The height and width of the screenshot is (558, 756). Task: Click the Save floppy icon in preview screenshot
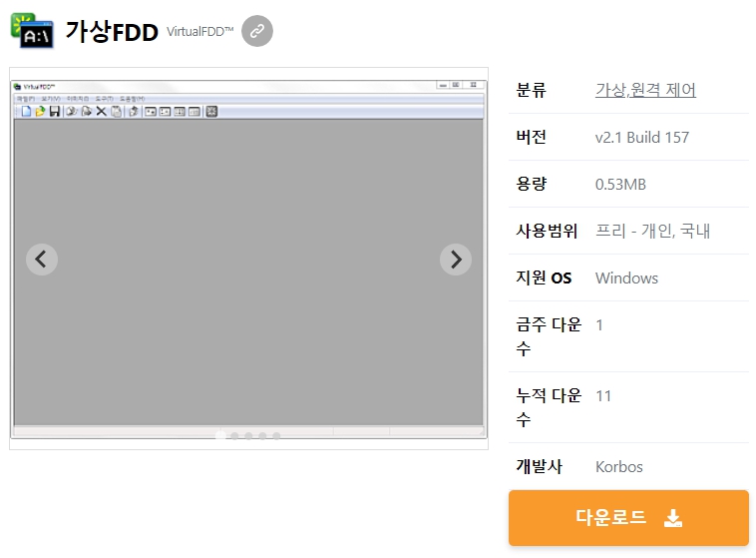point(55,112)
